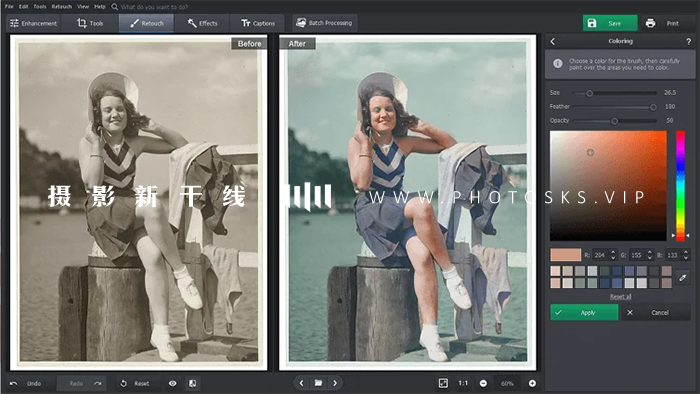
Task: Decrease the G value with the down arrow
Action: (x=650, y=257)
